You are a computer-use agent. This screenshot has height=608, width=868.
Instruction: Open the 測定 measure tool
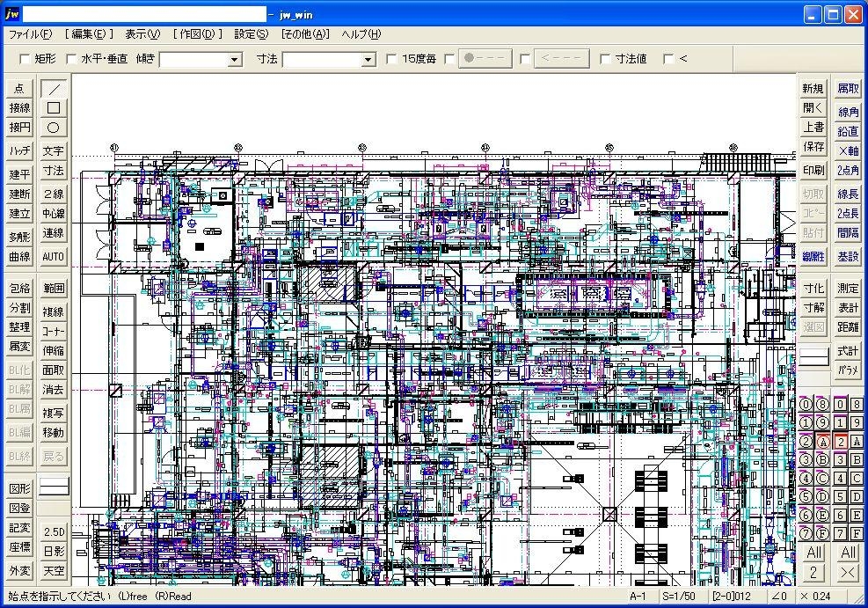pos(848,288)
